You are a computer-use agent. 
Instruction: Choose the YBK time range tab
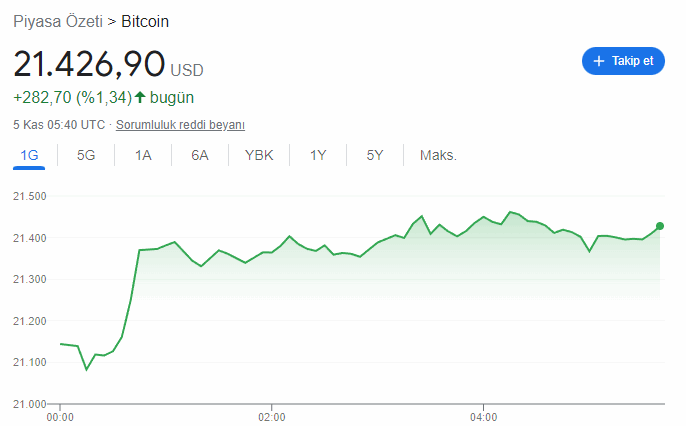pos(259,155)
